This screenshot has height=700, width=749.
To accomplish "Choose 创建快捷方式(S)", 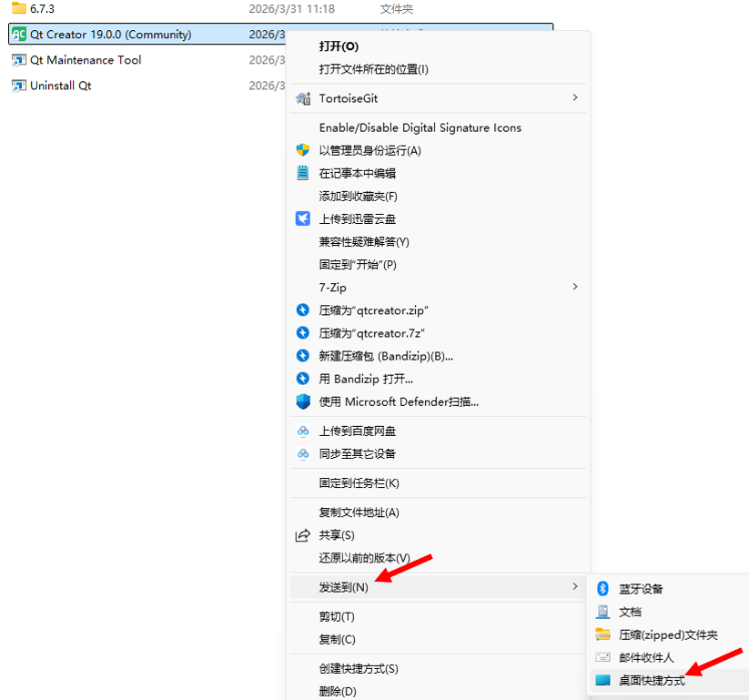I will 359,668.
